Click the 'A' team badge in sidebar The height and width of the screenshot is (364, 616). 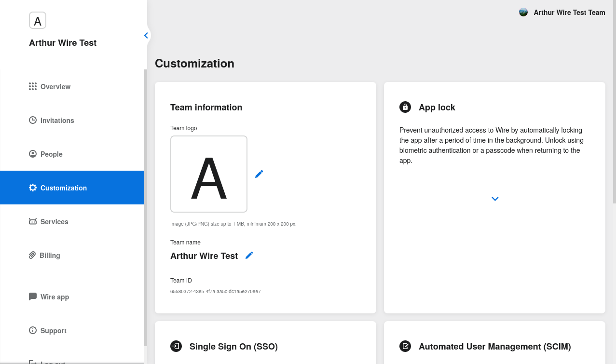pyautogui.click(x=38, y=21)
